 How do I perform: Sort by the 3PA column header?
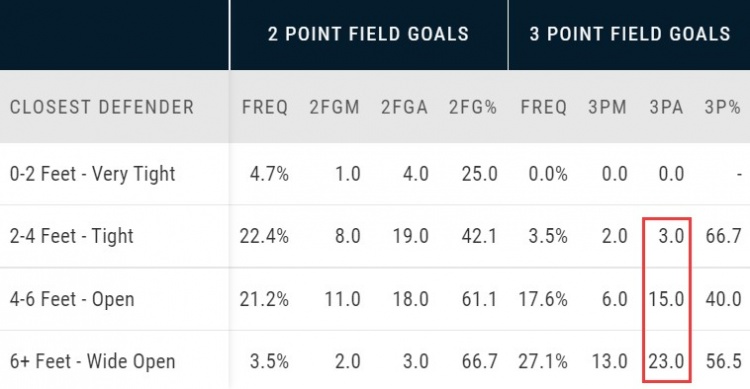pyautogui.click(x=666, y=107)
